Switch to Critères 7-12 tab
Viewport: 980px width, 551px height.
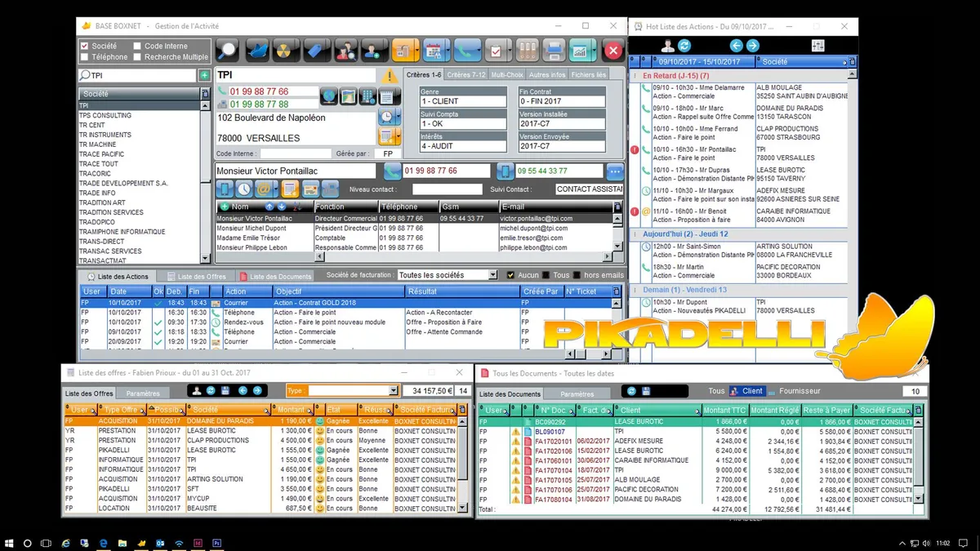click(x=466, y=74)
